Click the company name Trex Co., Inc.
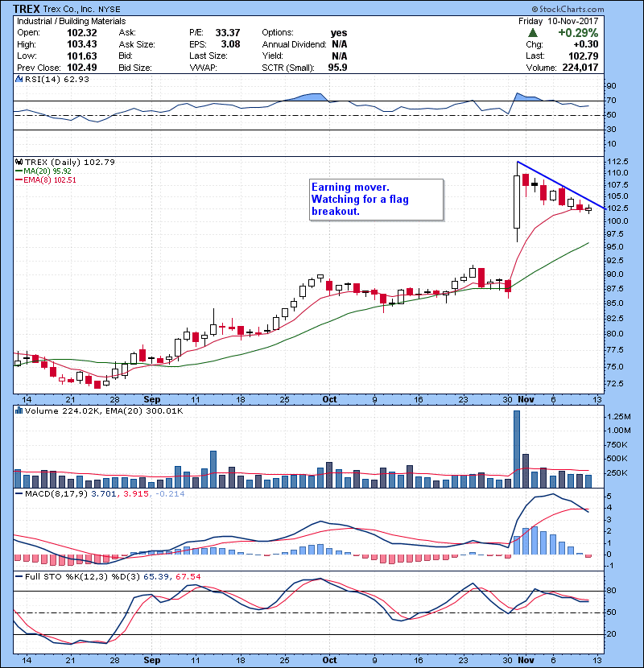This screenshot has width=644, height=668. tap(69, 9)
